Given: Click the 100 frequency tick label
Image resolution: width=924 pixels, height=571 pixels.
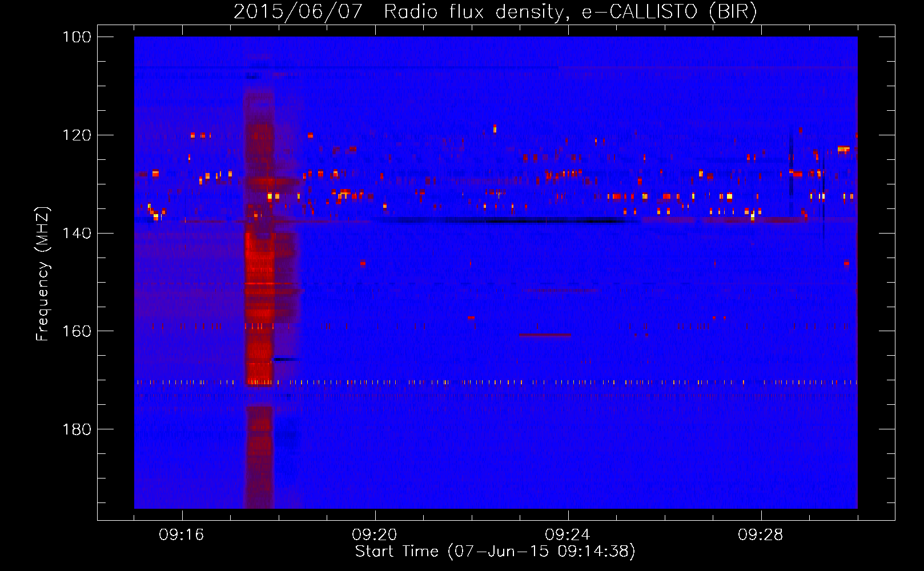Looking at the screenshot, I should pyautogui.click(x=77, y=37).
